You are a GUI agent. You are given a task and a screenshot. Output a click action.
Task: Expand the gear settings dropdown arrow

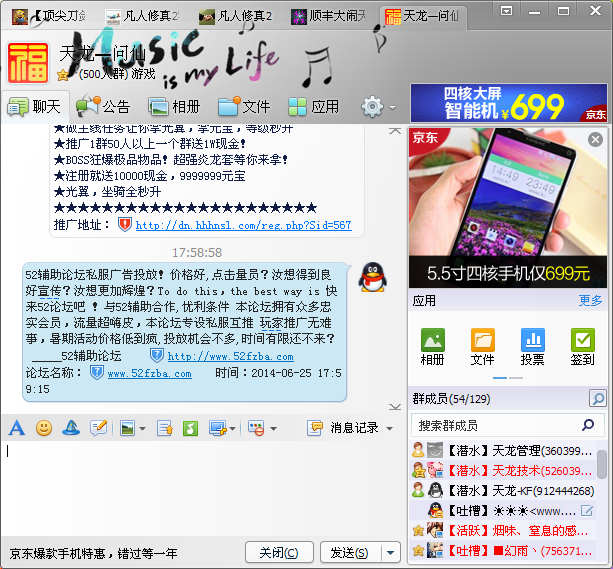pos(393,107)
